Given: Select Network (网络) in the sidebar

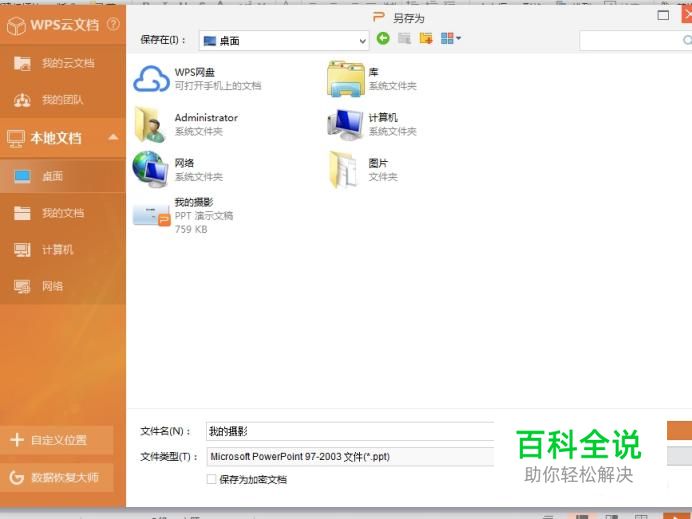Looking at the screenshot, I should click(63, 286).
